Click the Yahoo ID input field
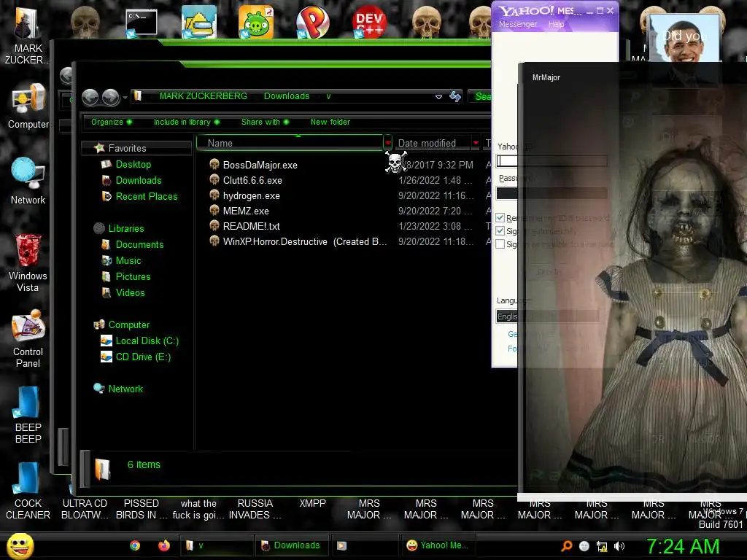Screen dimensions: 747x560 (551, 161)
